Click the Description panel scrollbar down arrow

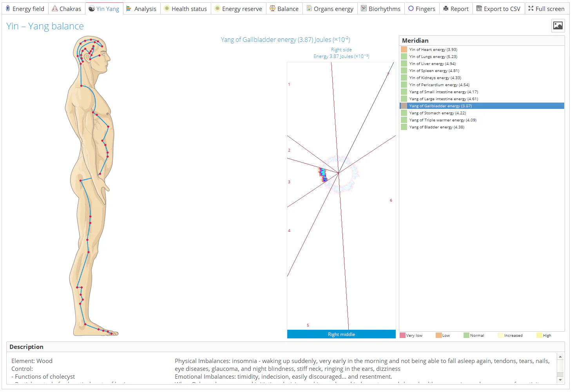[x=560, y=380]
